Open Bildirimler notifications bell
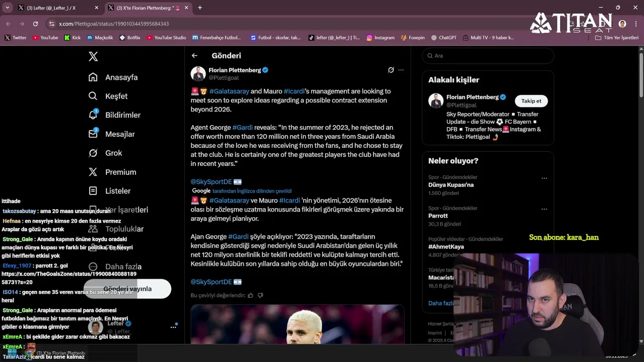 (x=93, y=115)
